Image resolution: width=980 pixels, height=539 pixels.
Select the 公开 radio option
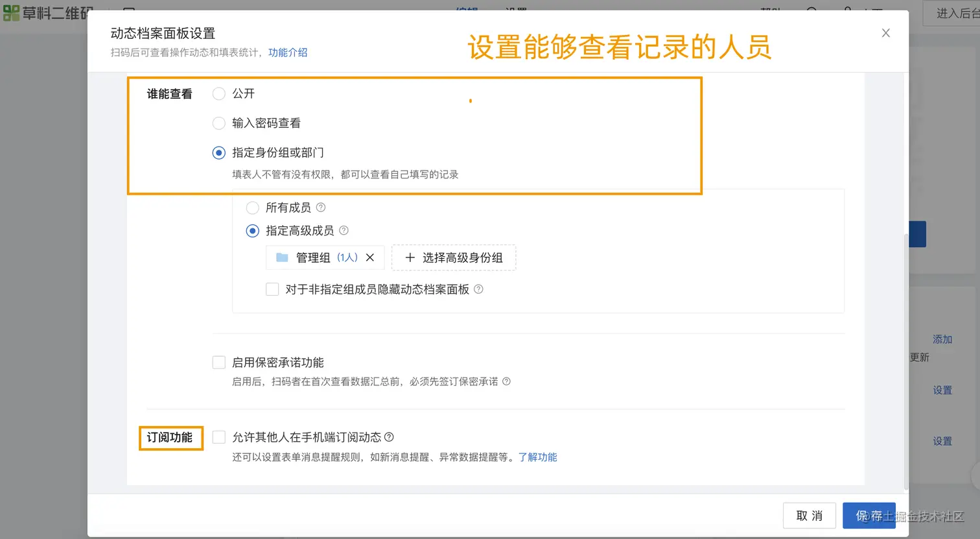pyautogui.click(x=219, y=94)
